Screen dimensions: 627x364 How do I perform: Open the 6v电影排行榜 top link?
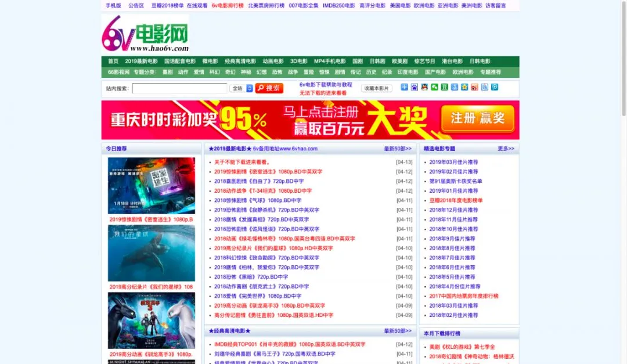point(228,6)
